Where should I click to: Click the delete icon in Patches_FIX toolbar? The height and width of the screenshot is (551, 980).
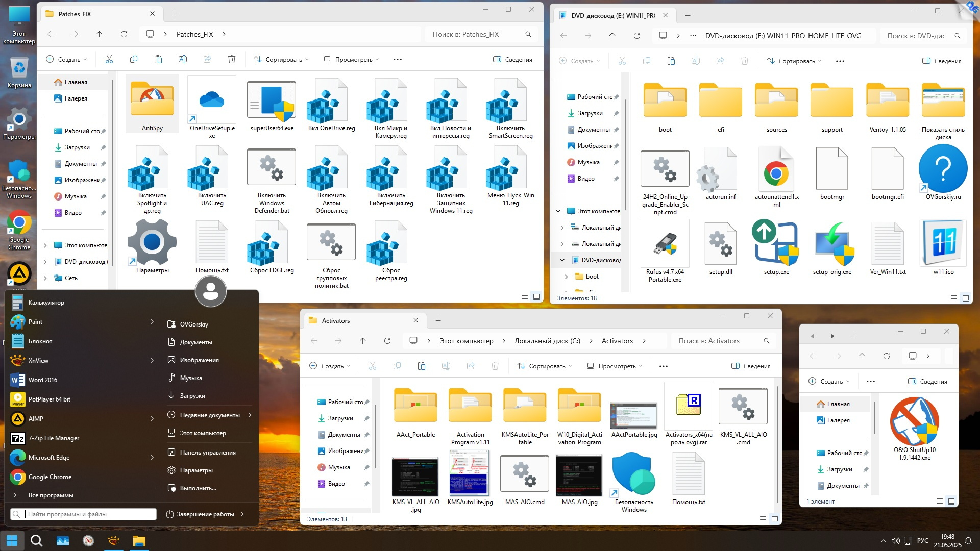[x=232, y=60]
